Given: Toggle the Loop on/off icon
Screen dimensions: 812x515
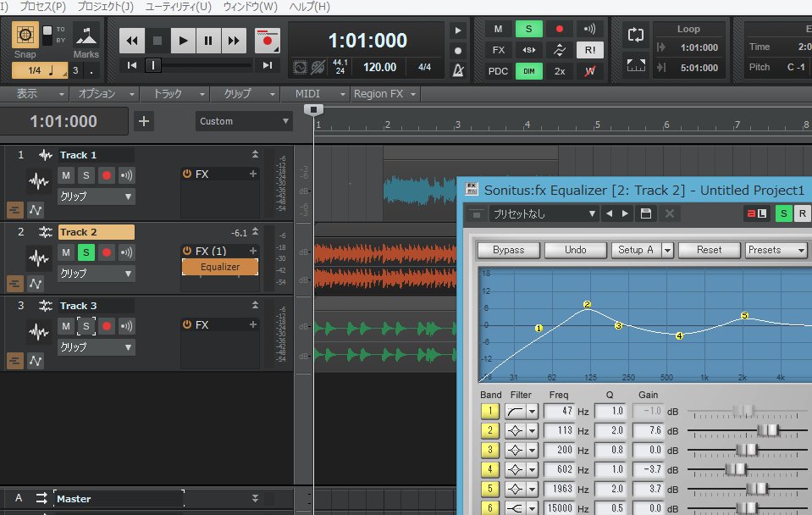Looking at the screenshot, I should pyautogui.click(x=635, y=35).
